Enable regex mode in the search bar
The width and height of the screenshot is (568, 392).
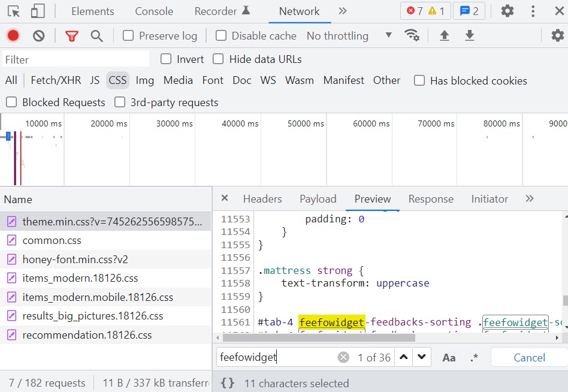tap(474, 357)
